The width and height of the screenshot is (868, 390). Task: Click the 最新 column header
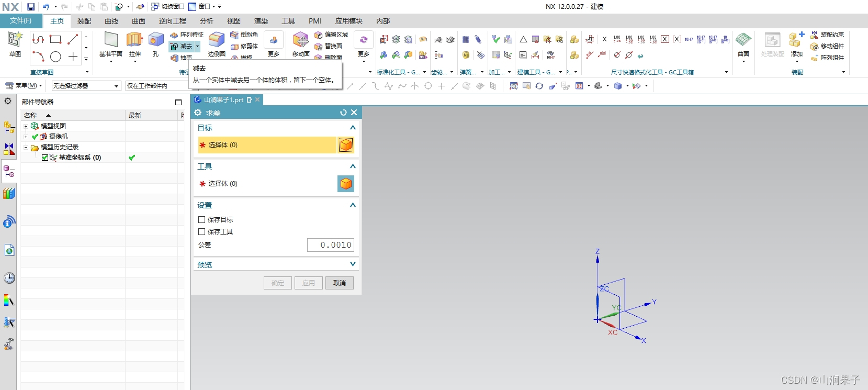(135, 115)
